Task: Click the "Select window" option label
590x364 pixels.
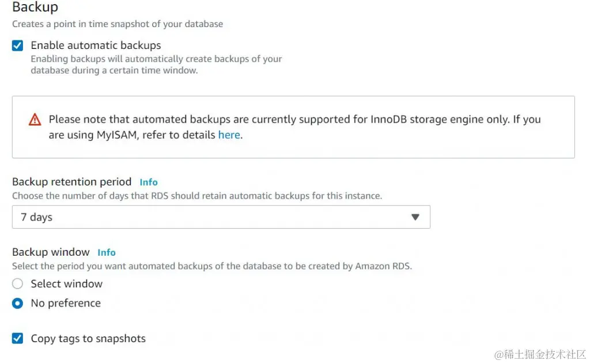Action: tap(67, 284)
